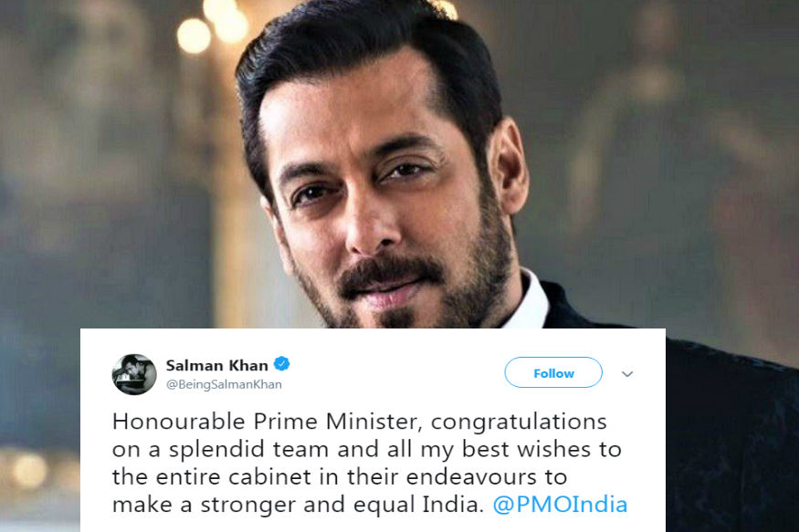The image size is (799, 532).
Task: Click the phrase Prime Minister in the tweet
Action: [x=339, y=422]
